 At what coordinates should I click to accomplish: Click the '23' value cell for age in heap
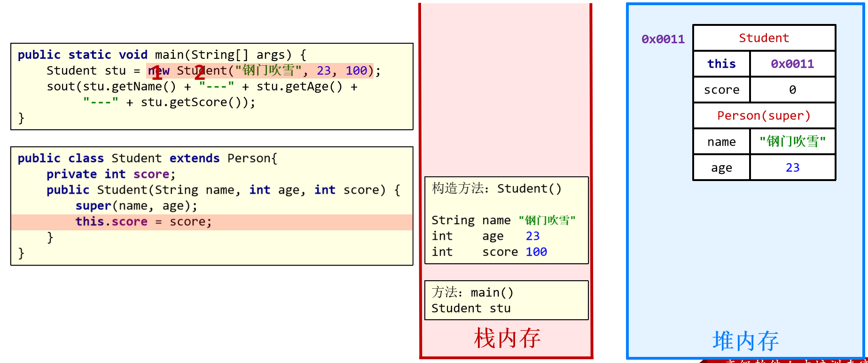[x=792, y=167]
